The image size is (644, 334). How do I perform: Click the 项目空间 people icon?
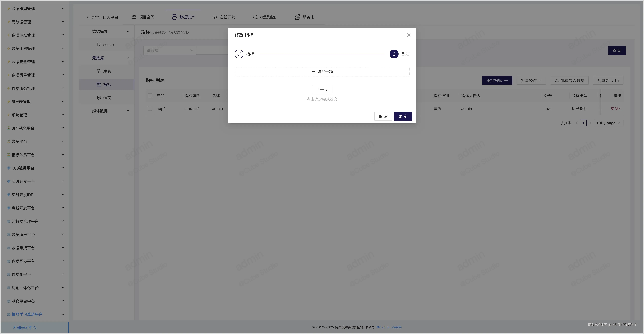tap(134, 17)
